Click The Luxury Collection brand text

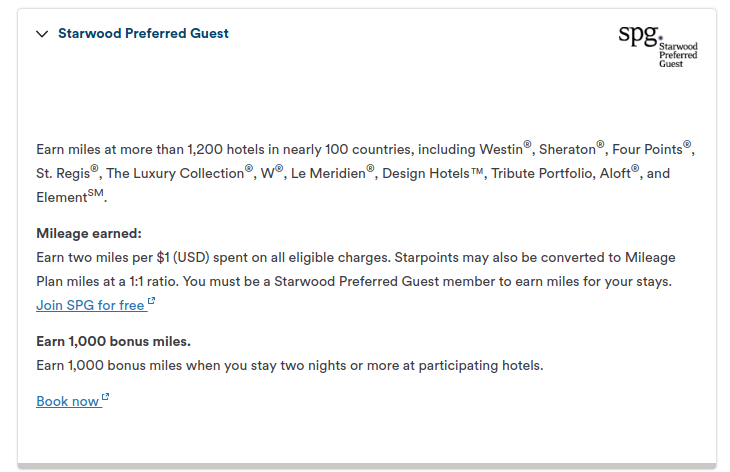click(175, 174)
